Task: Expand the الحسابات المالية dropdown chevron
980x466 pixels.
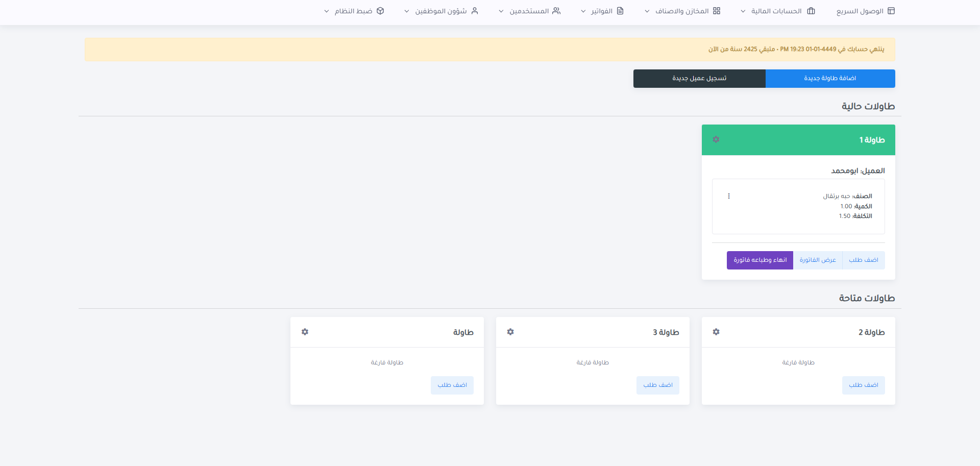Action: coord(743,11)
